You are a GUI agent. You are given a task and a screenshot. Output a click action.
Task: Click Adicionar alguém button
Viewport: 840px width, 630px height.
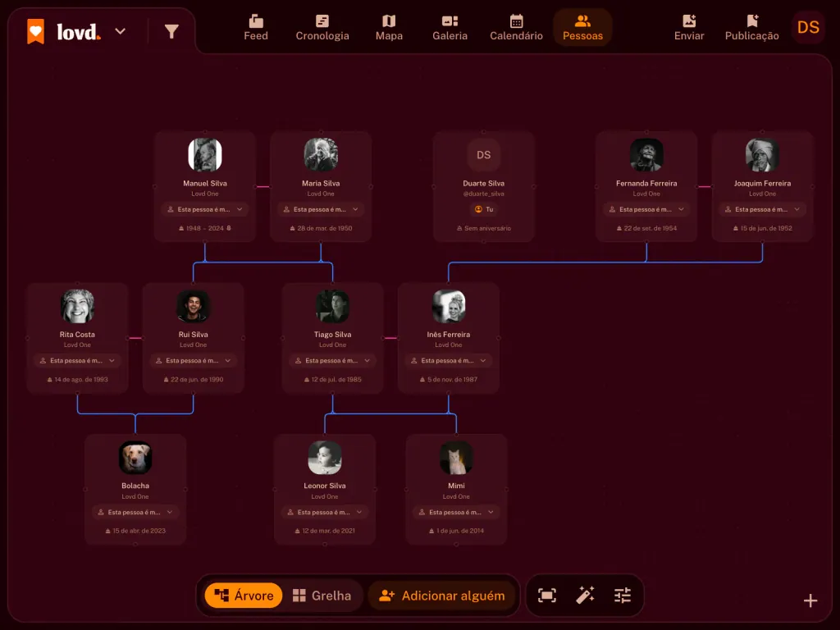(x=442, y=596)
